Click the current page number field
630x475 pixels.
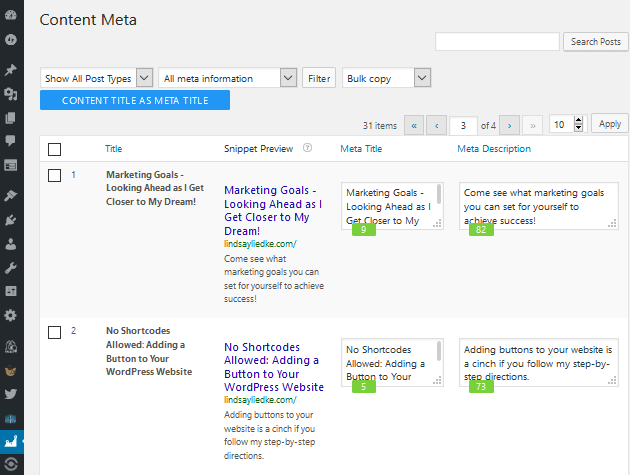463,125
